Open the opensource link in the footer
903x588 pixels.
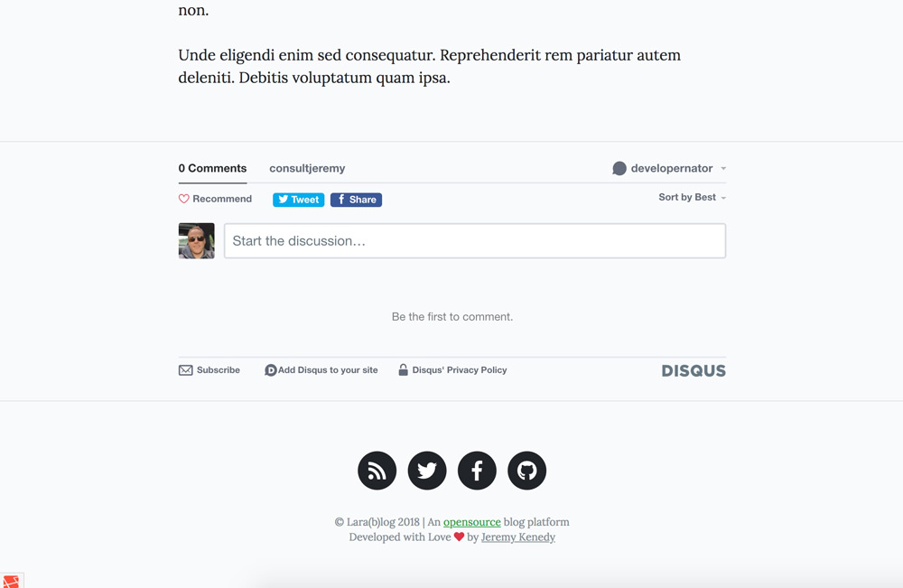[471, 522]
